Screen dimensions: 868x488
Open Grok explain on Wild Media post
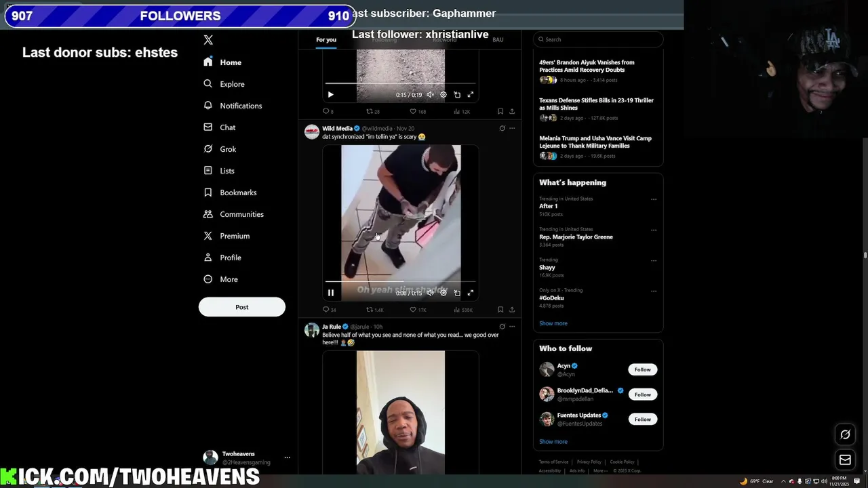[502, 128]
